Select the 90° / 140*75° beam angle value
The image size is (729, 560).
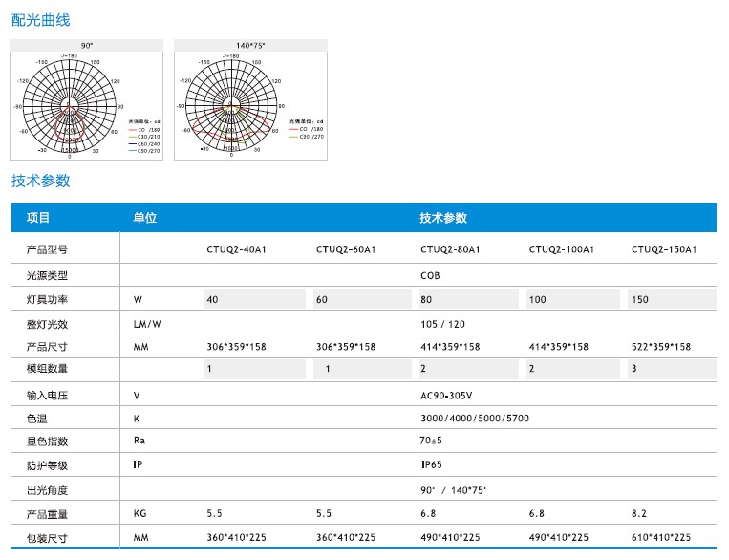pos(453,490)
